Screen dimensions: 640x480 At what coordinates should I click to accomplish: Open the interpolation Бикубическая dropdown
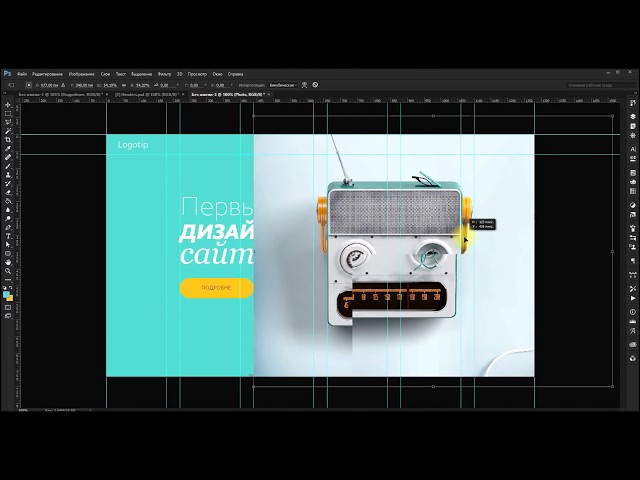point(283,85)
